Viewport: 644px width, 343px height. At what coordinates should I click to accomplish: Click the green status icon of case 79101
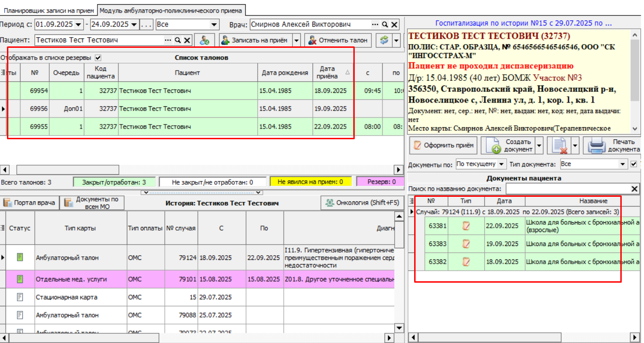tap(20, 279)
